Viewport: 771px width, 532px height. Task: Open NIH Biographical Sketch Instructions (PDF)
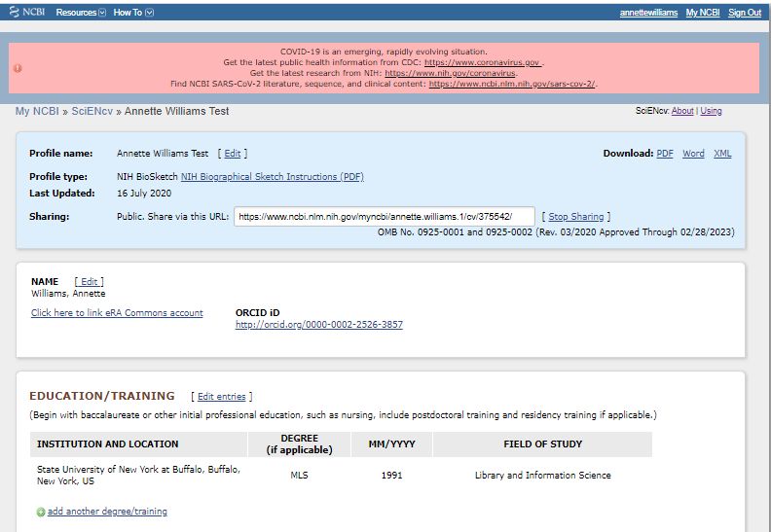pyautogui.click(x=273, y=177)
